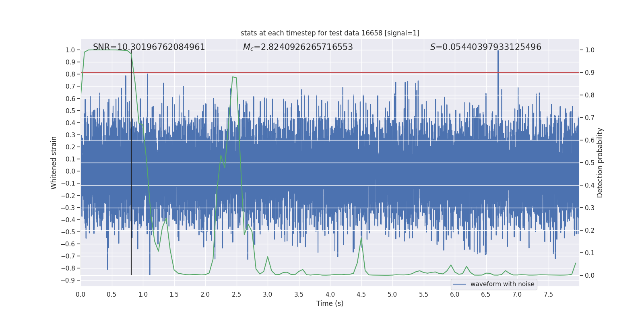The height and width of the screenshot is (322, 644).
Task: Click the green curve bump near 4.5 s
Action: (x=361, y=238)
